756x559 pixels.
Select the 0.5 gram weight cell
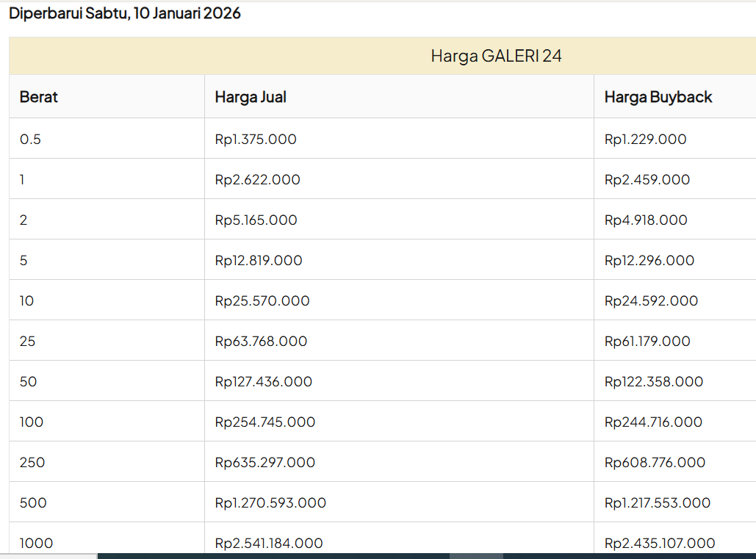point(30,140)
